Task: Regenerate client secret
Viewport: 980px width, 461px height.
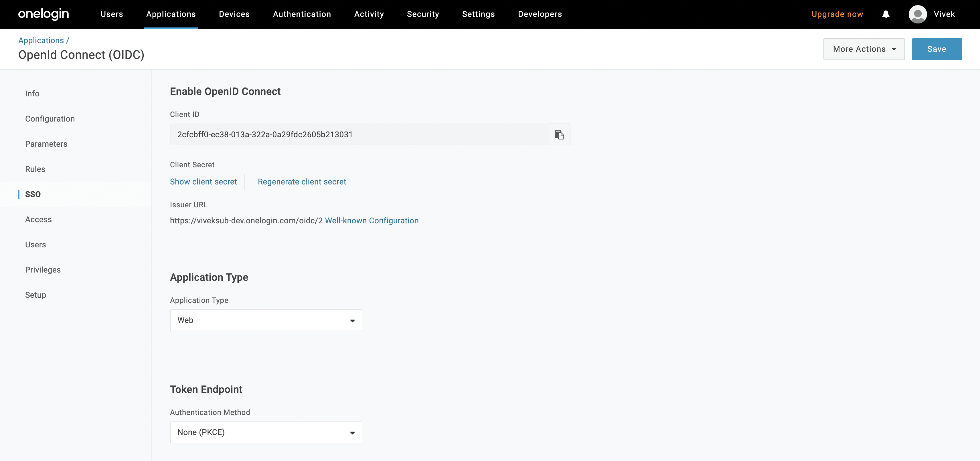Action: [302, 182]
